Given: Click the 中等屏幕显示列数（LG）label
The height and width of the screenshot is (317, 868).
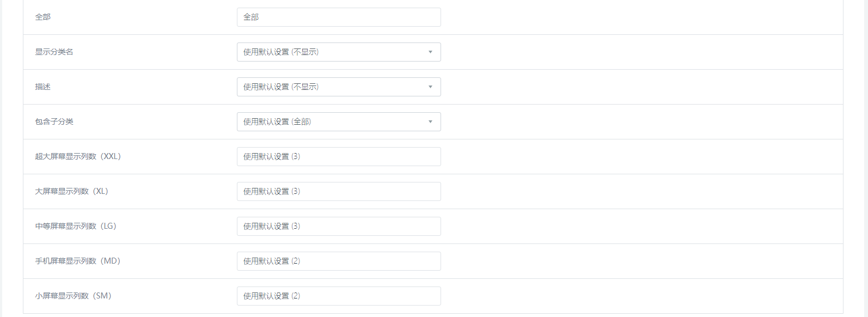Looking at the screenshot, I should point(76,227).
